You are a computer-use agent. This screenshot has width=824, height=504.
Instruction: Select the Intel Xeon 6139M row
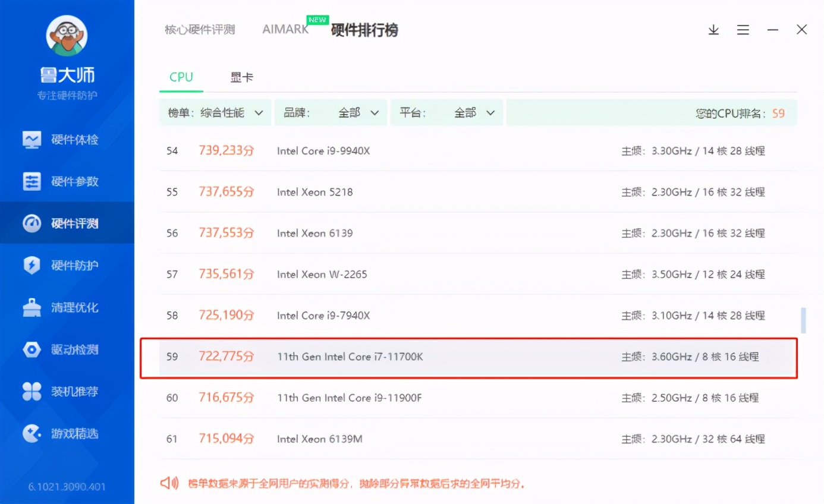click(478, 439)
